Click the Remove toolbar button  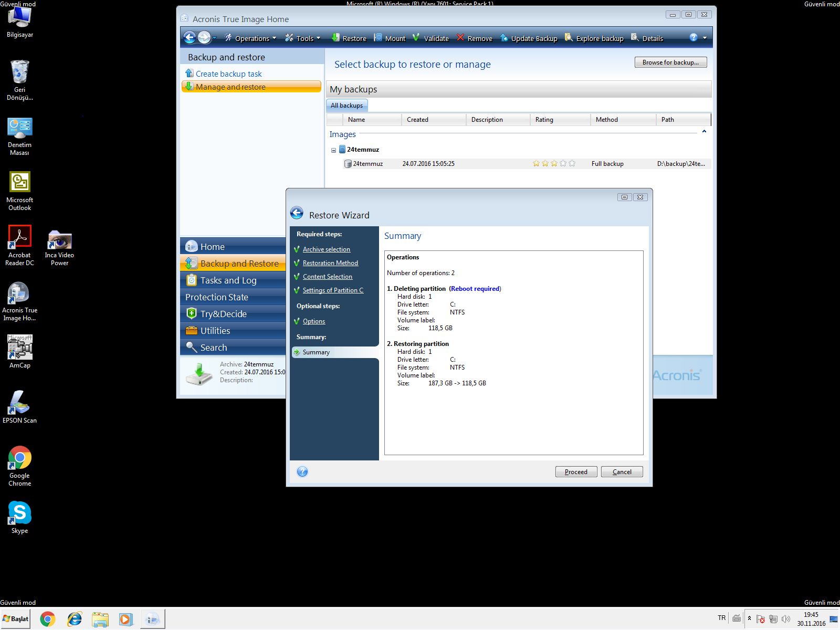[475, 38]
